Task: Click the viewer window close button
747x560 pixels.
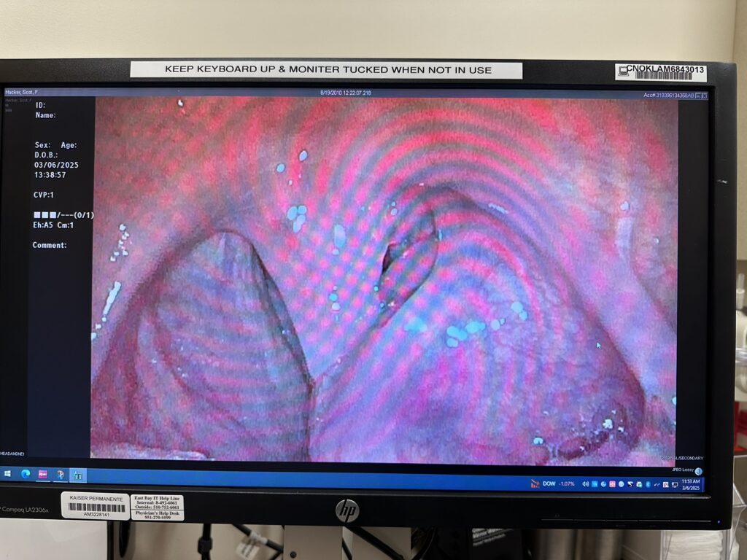Action: 705,96
